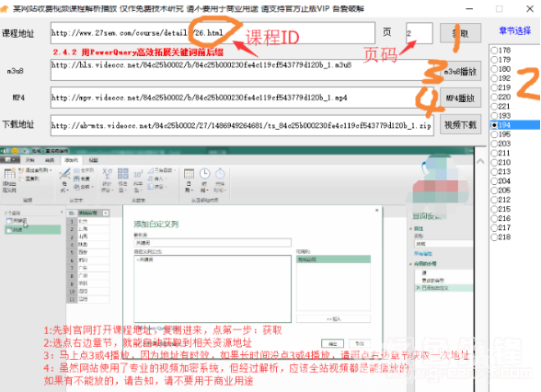
Task: Click the Time clock icon in ribbon
Action: pyautogui.click(x=204, y=174)
